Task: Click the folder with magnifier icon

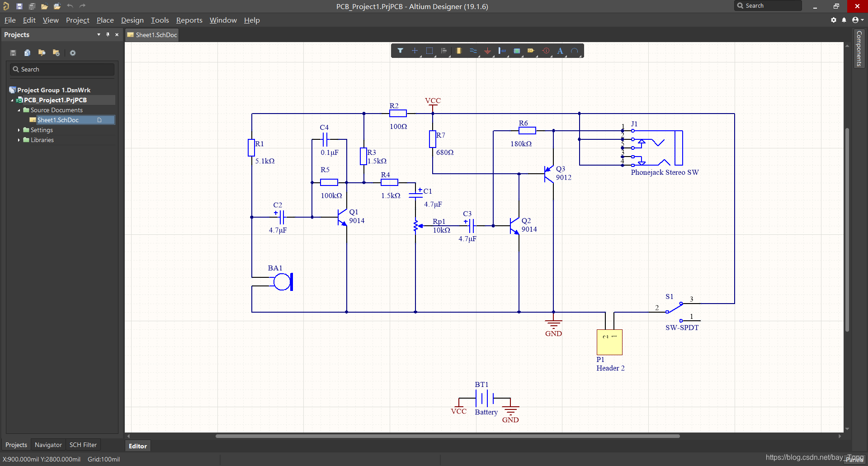Action: tap(42, 53)
